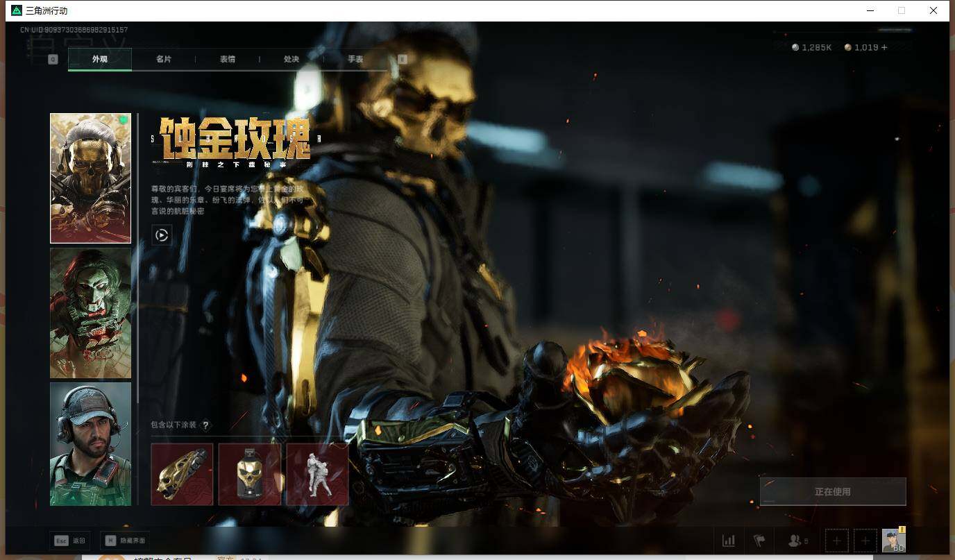Click the gold coin currency 1,019
The image size is (955, 560).
[x=861, y=48]
